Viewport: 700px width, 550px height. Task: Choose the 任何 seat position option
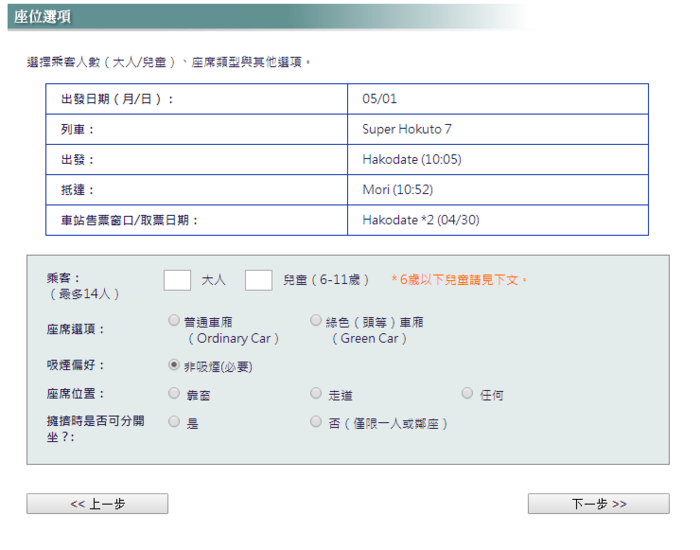coord(467,394)
